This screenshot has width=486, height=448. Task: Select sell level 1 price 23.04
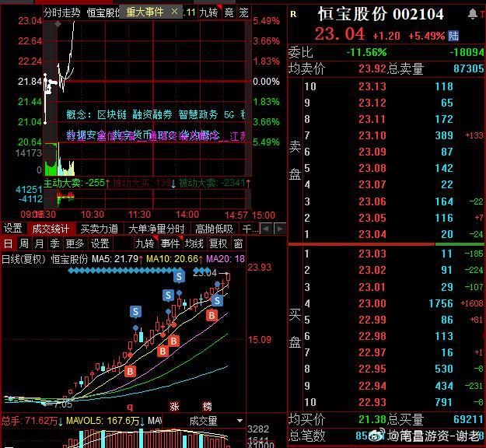point(372,234)
